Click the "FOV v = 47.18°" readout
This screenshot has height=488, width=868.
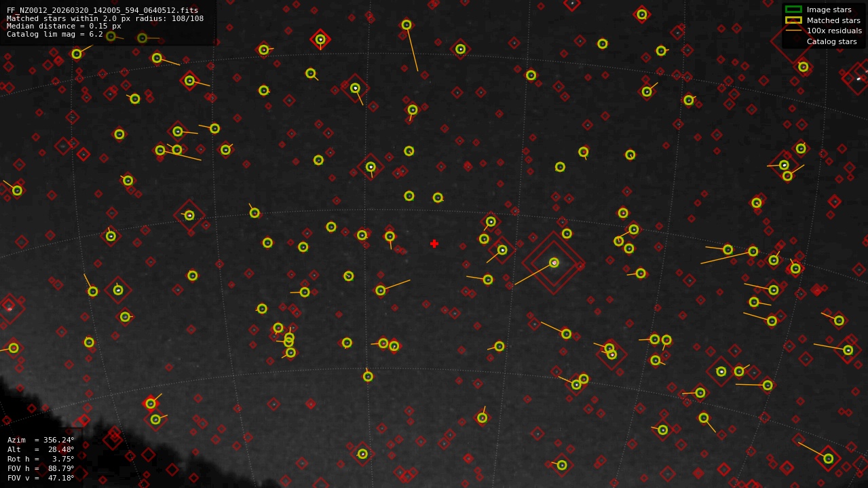41,478
